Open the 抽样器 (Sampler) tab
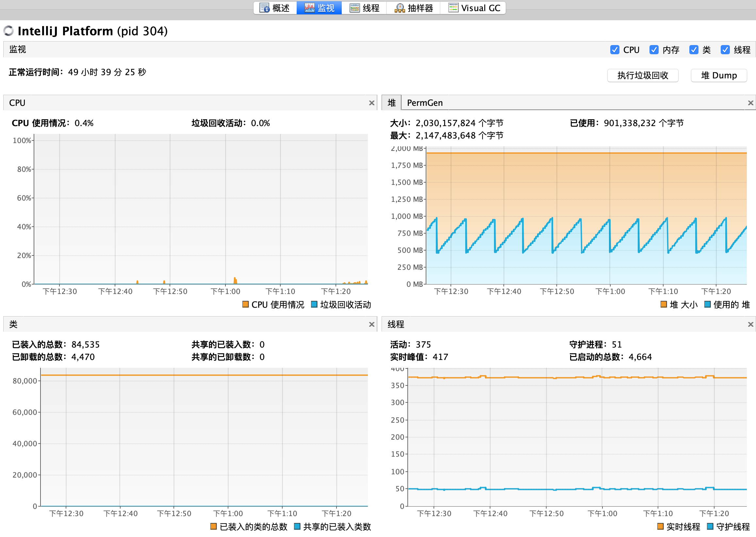The height and width of the screenshot is (537, 756). (x=413, y=8)
